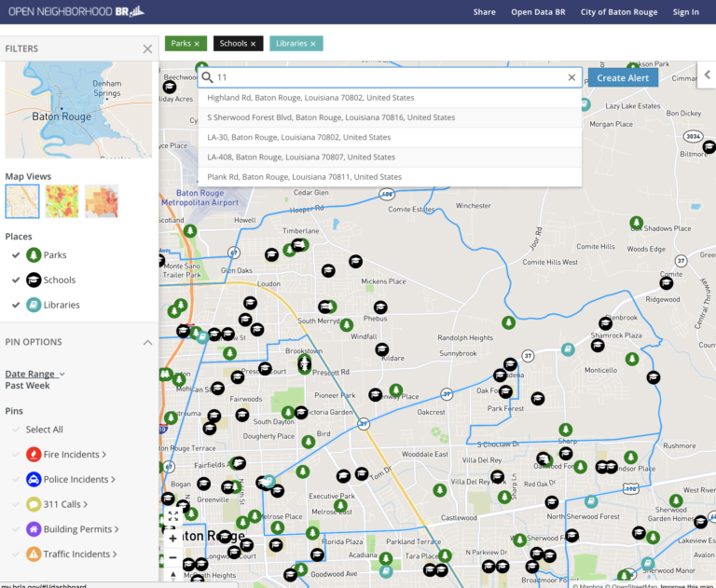Image resolution: width=716 pixels, height=588 pixels.
Task: Click the yellow 311 Calls speech bubble icon
Action: pos(34,504)
